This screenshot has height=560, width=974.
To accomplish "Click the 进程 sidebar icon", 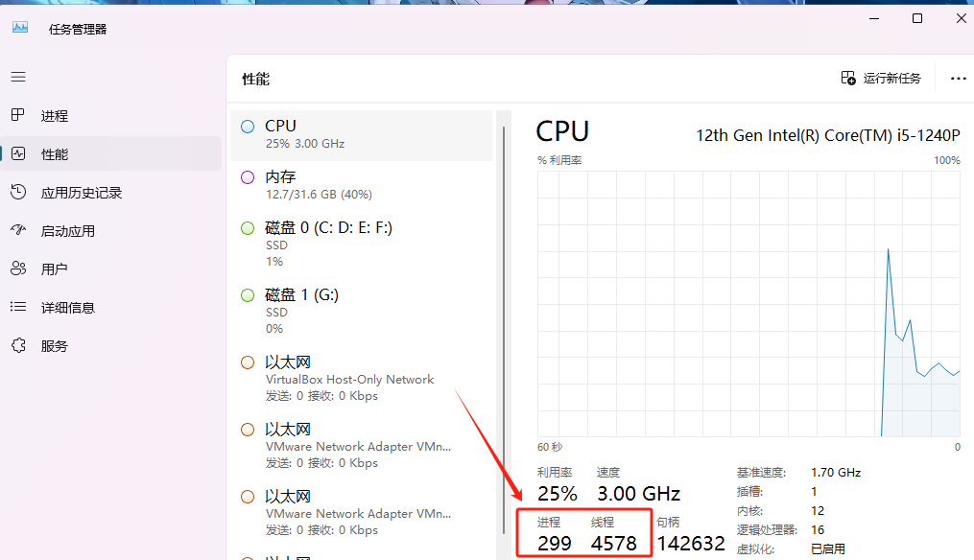I will pyautogui.click(x=18, y=115).
